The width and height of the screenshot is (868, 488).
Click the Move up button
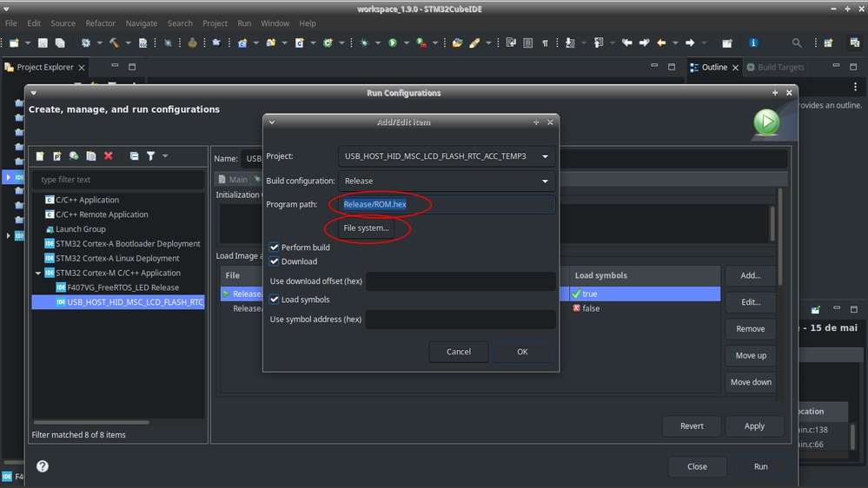coord(750,355)
